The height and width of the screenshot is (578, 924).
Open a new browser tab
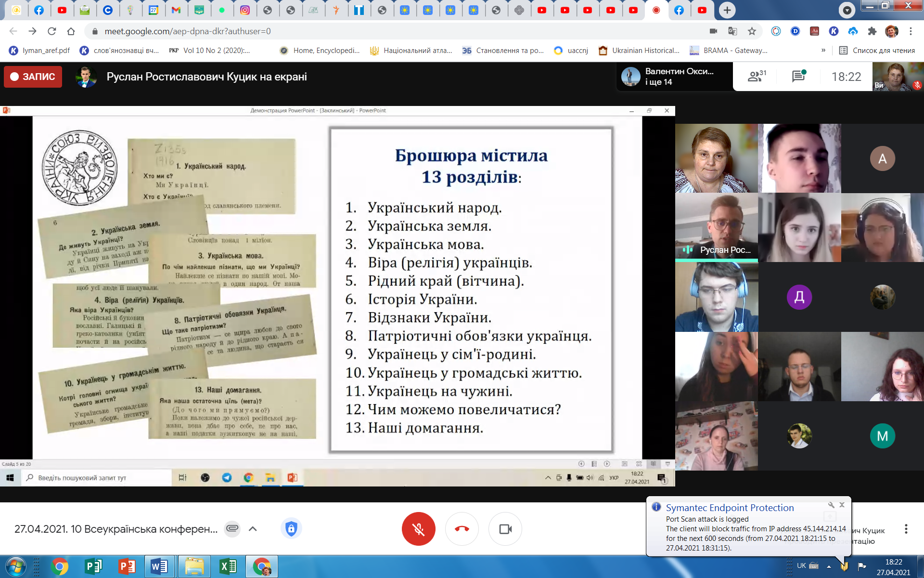[x=727, y=10]
